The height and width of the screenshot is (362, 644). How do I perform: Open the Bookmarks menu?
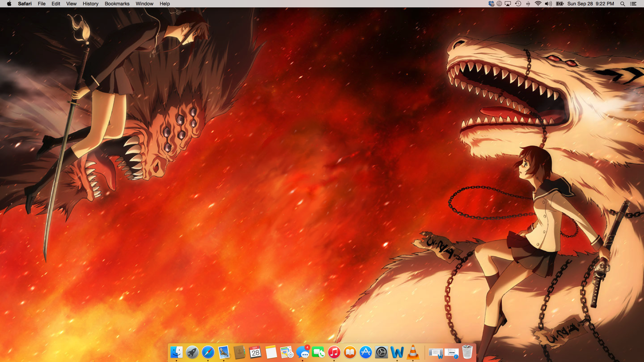117,4
